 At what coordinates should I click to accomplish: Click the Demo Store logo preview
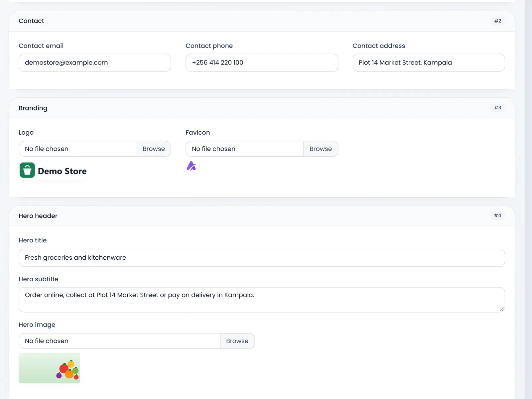(x=54, y=171)
